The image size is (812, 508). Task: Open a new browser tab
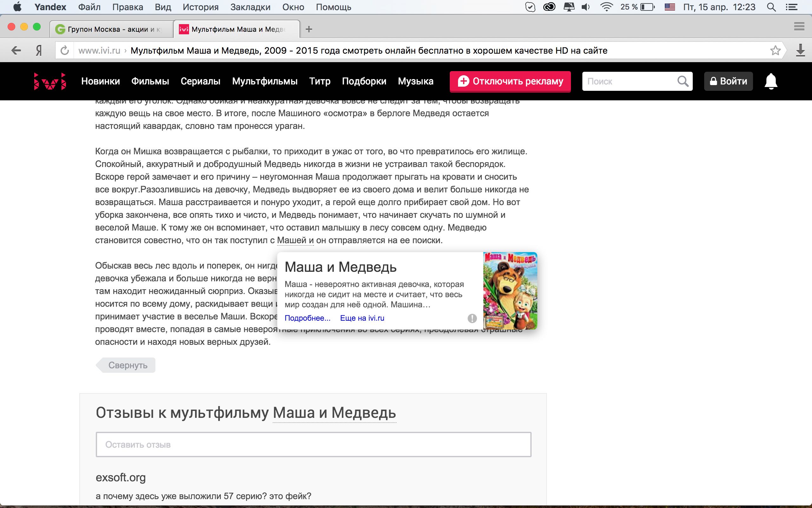coord(309,29)
